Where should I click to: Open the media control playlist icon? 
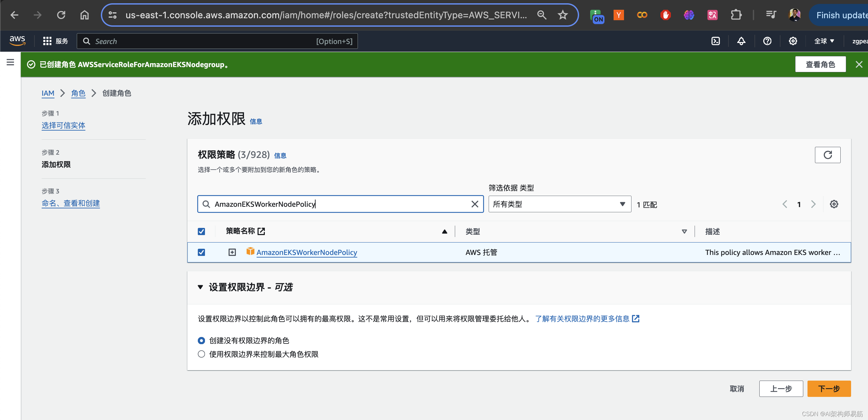(x=771, y=15)
